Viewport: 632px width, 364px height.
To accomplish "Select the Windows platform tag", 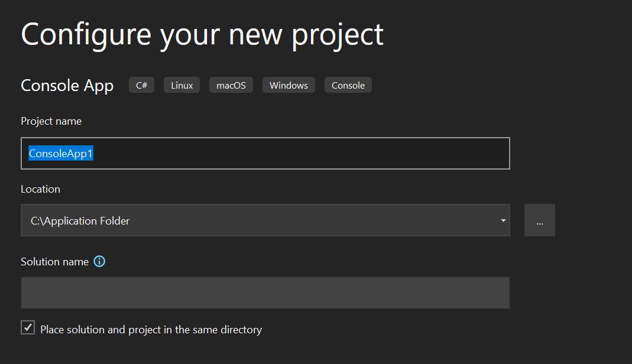I will tap(289, 84).
